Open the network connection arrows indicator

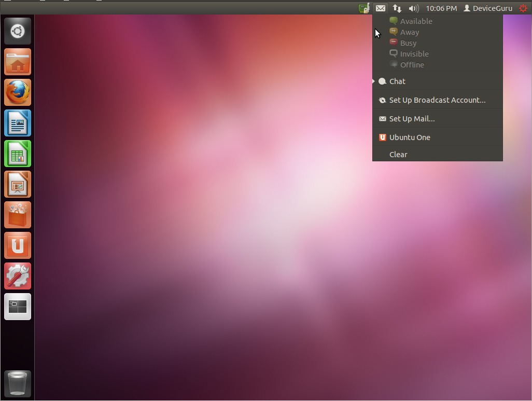click(397, 8)
